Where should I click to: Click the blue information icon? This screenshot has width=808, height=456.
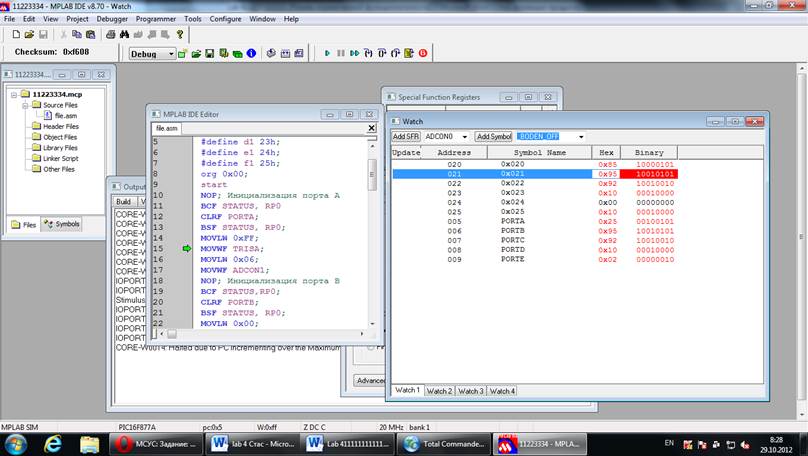tap(251, 53)
